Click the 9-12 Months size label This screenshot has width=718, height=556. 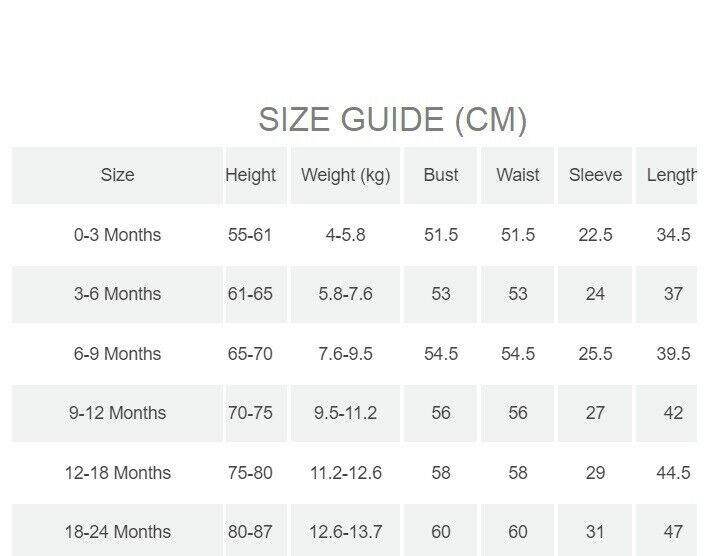tap(117, 413)
